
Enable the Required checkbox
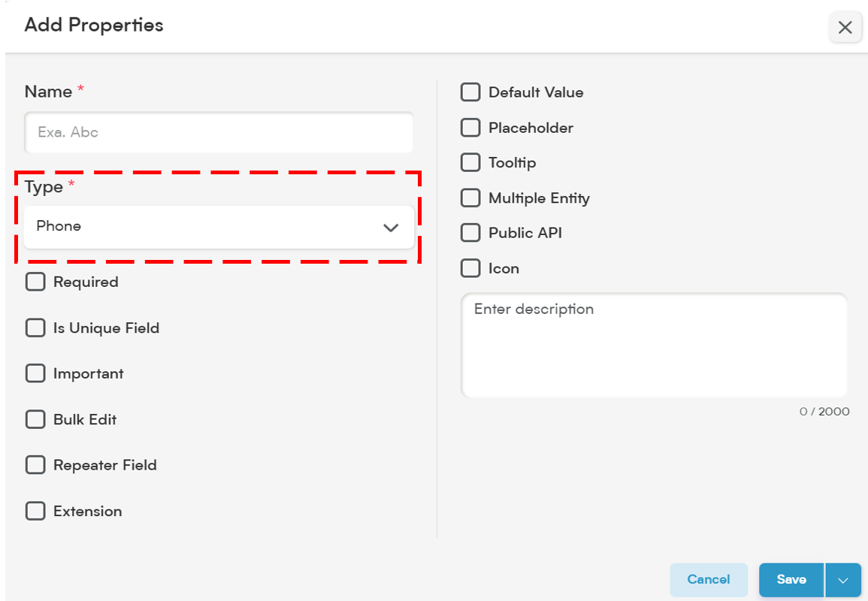tap(35, 282)
